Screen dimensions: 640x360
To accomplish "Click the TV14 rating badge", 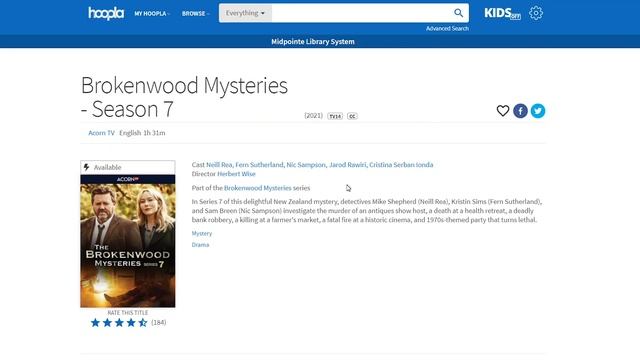I will tap(335, 116).
